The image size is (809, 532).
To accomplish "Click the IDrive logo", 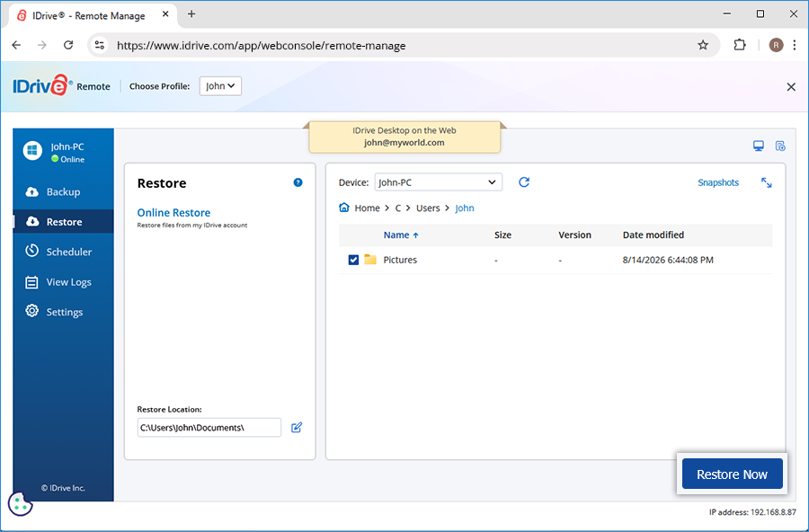I will (x=43, y=85).
